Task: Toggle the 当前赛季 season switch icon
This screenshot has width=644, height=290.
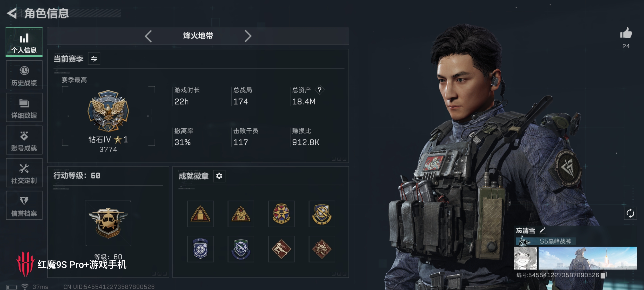Action: [94, 59]
